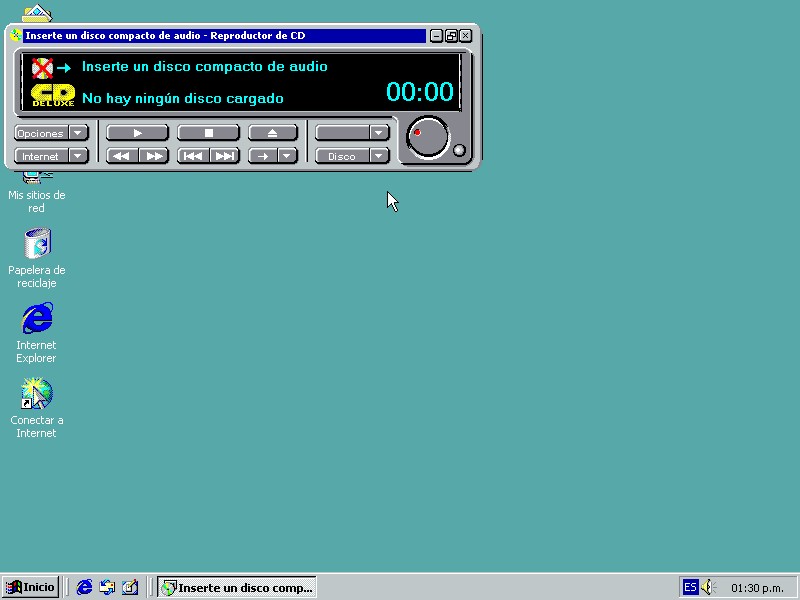Click the round volume knob
The image size is (800, 600).
[428, 137]
